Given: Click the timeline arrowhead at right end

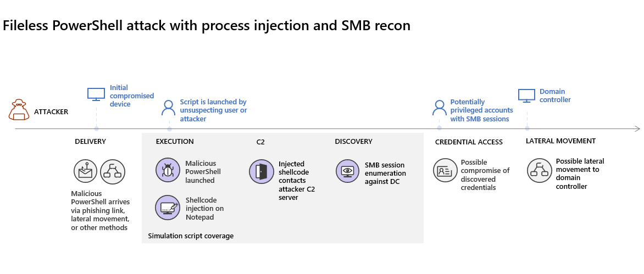Looking at the screenshot, I should click(637, 129).
